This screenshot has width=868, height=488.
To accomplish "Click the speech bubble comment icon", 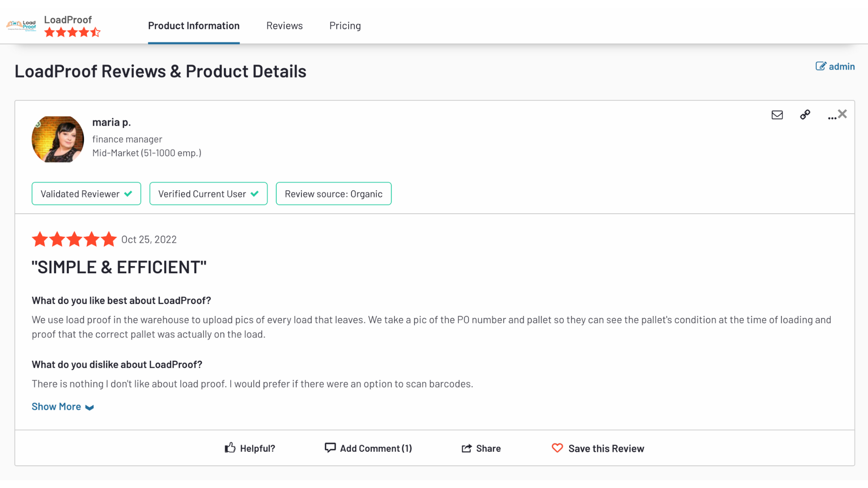I will [330, 448].
